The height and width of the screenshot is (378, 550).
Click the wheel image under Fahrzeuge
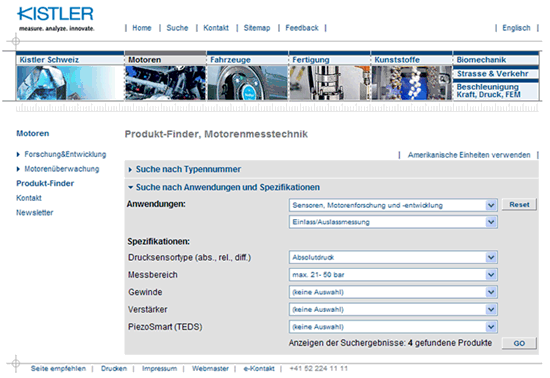click(248, 83)
